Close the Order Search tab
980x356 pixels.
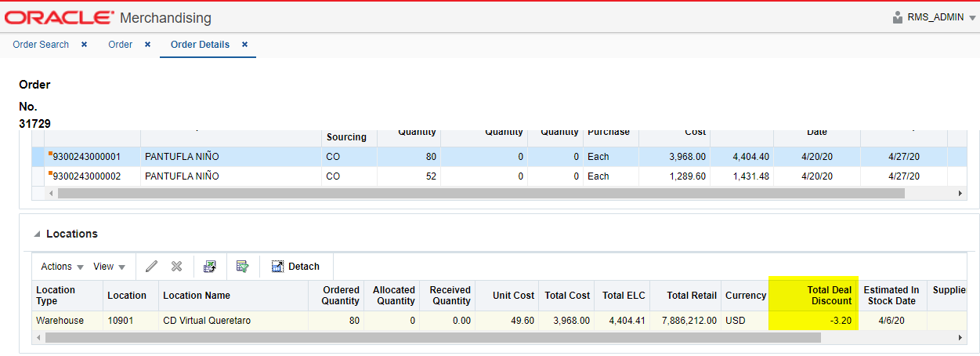coord(84,45)
